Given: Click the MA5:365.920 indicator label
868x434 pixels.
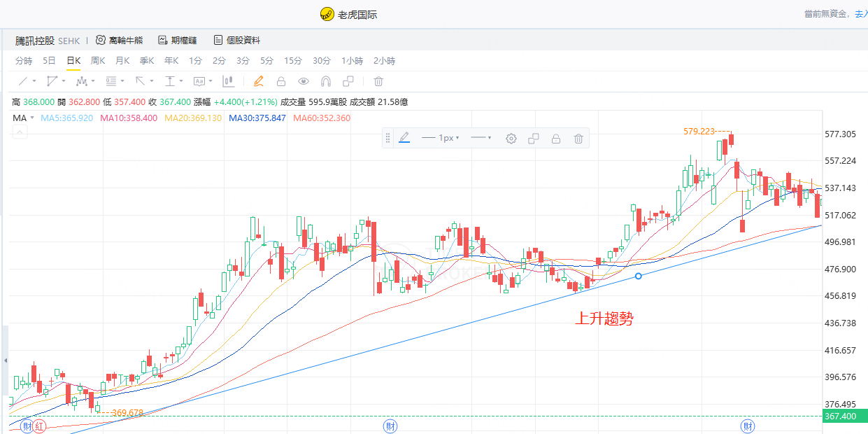Looking at the screenshot, I should [x=67, y=118].
